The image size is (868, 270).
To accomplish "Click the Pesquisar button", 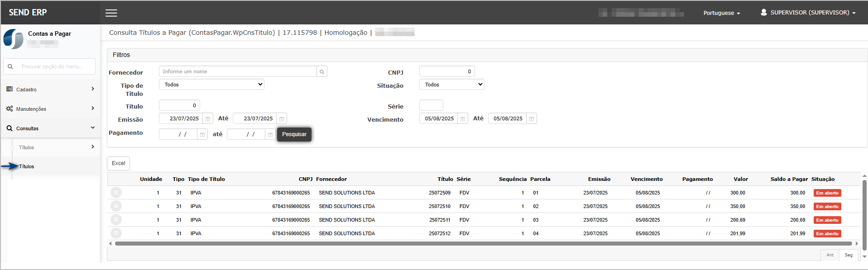I will click(x=294, y=134).
